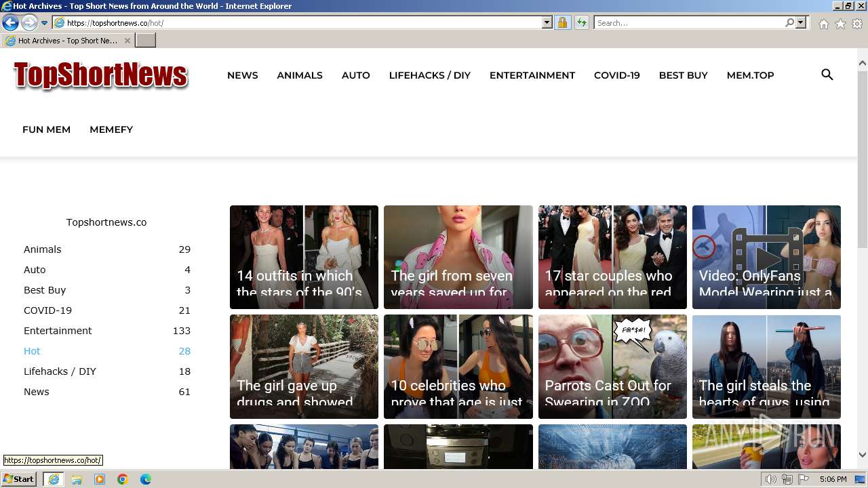Expand the search provider dropdown arrow
868x488 pixels.
point(801,23)
